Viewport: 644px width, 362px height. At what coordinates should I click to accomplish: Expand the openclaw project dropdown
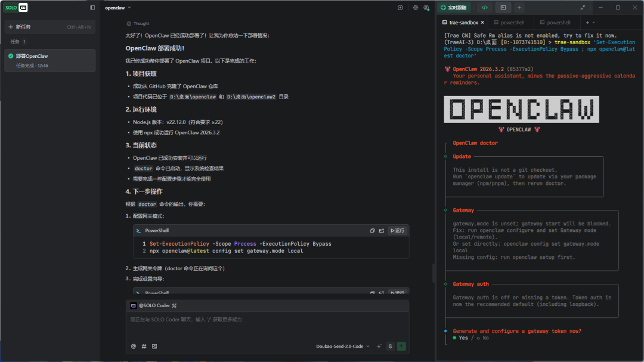(x=118, y=8)
